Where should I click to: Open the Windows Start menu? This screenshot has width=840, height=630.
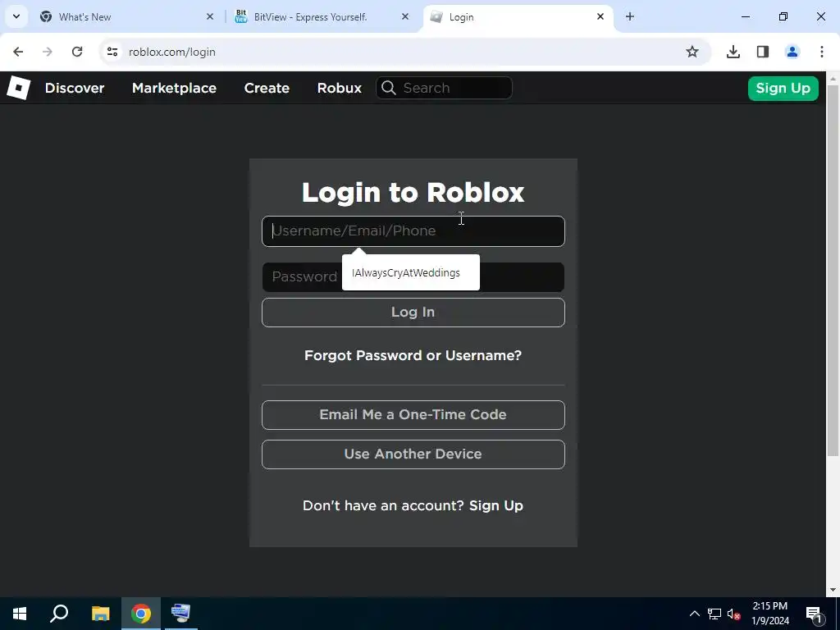point(20,614)
